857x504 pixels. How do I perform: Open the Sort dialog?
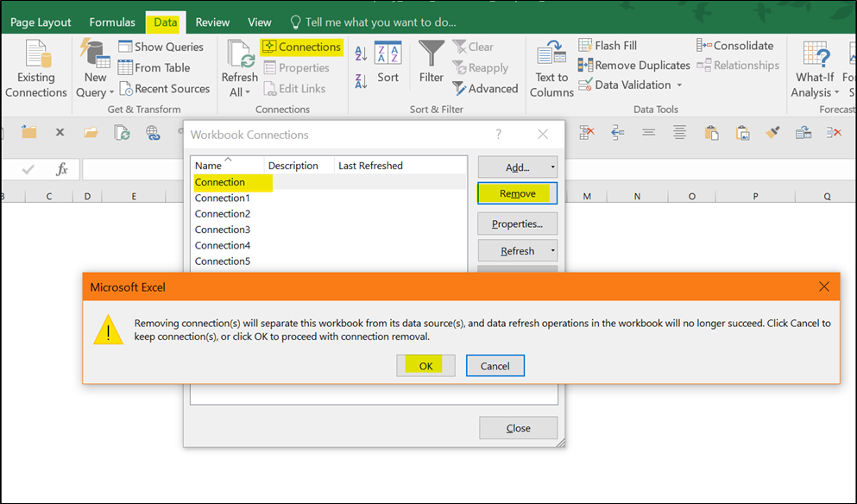point(388,62)
